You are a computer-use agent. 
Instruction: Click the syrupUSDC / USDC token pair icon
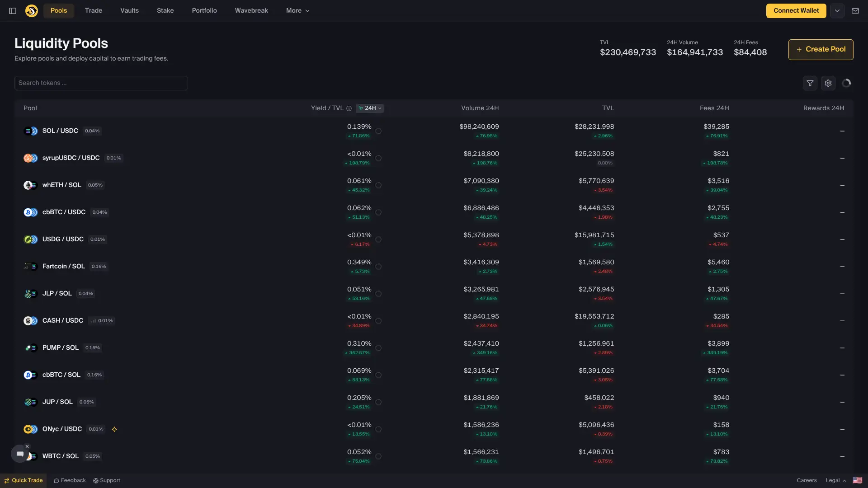(x=30, y=158)
